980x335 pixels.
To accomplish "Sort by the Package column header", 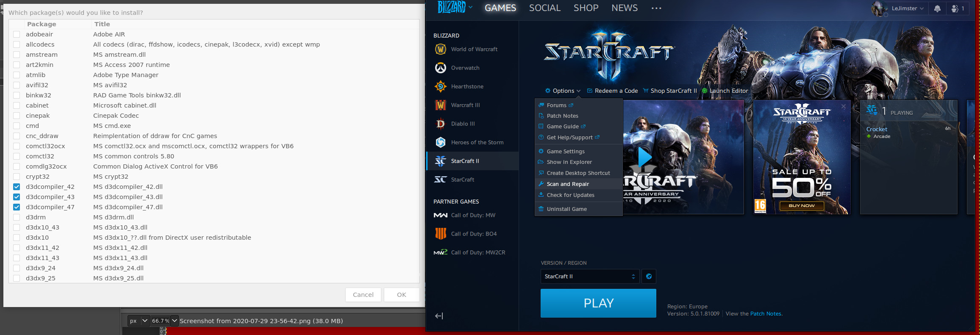I will pos(42,24).
